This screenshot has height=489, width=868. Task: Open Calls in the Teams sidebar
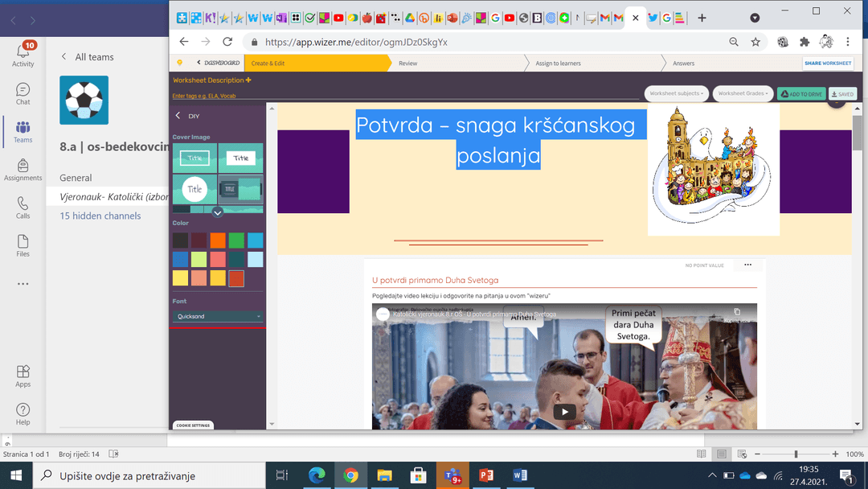(x=23, y=208)
